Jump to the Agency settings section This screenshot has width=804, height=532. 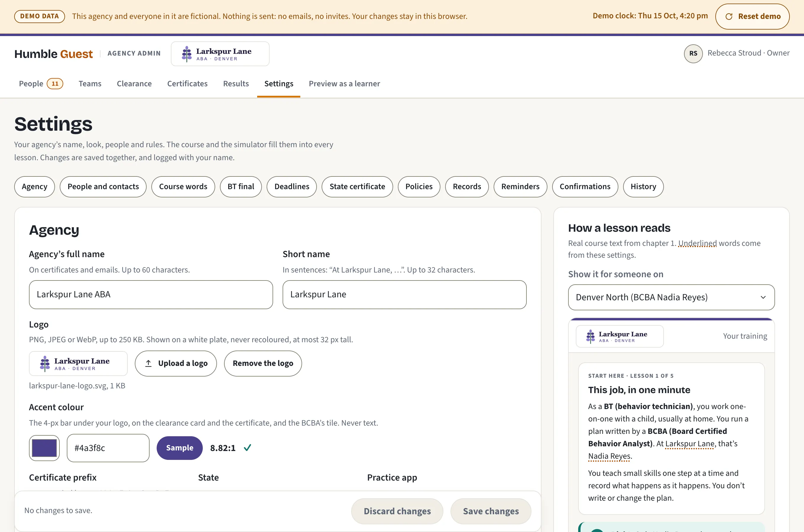tap(34, 186)
